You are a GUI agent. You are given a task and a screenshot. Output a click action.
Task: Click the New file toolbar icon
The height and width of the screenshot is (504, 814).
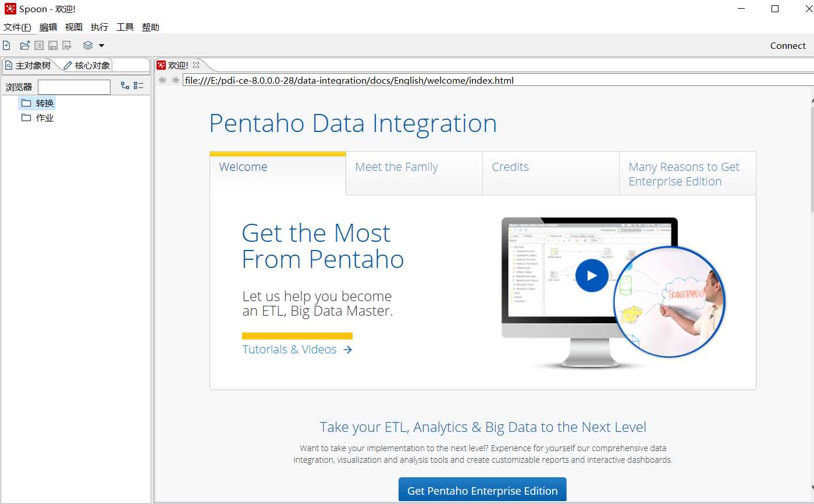6,45
